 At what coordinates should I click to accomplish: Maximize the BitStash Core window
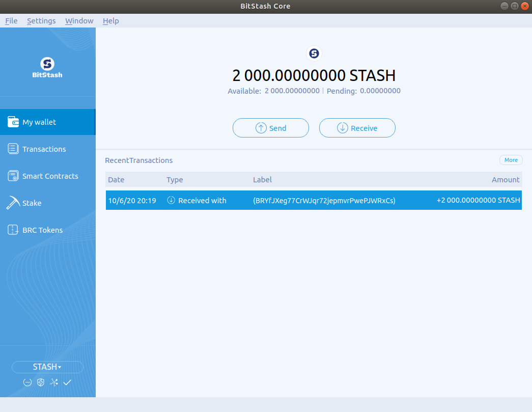click(x=515, y=6)
